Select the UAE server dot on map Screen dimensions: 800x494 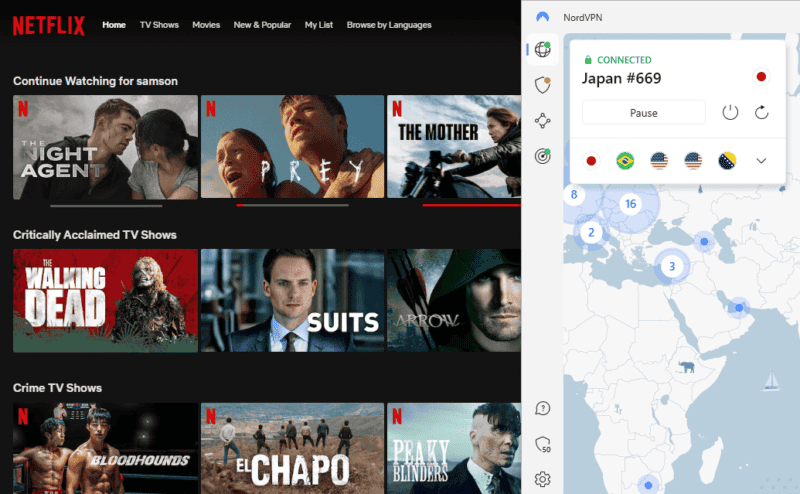tap(739, 308)
